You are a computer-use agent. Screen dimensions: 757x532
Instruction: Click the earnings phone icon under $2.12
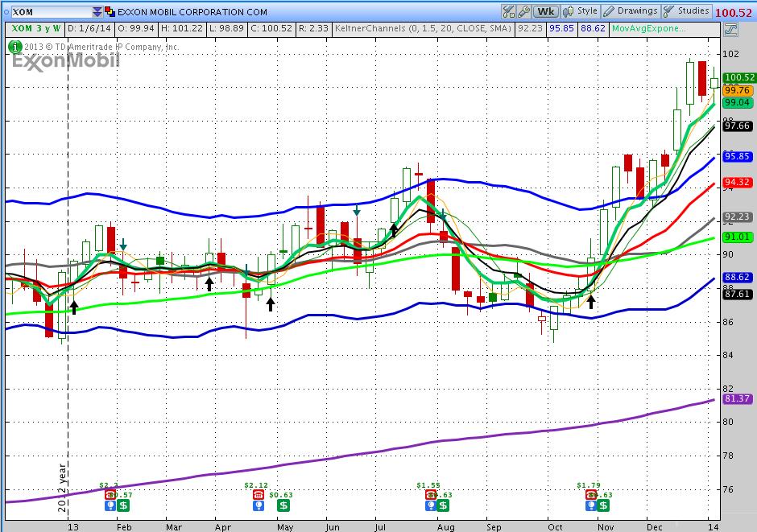(x=259, y=495)
